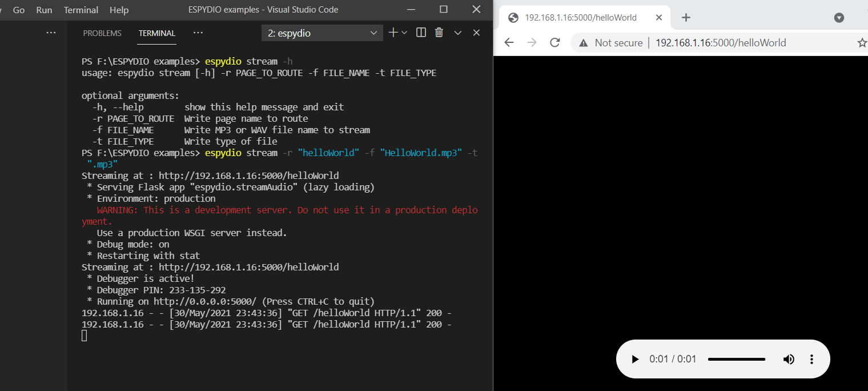Click the 'Debugger PIN: 233-135-292' line
868x391 pixels.
(x=156, y=290)
